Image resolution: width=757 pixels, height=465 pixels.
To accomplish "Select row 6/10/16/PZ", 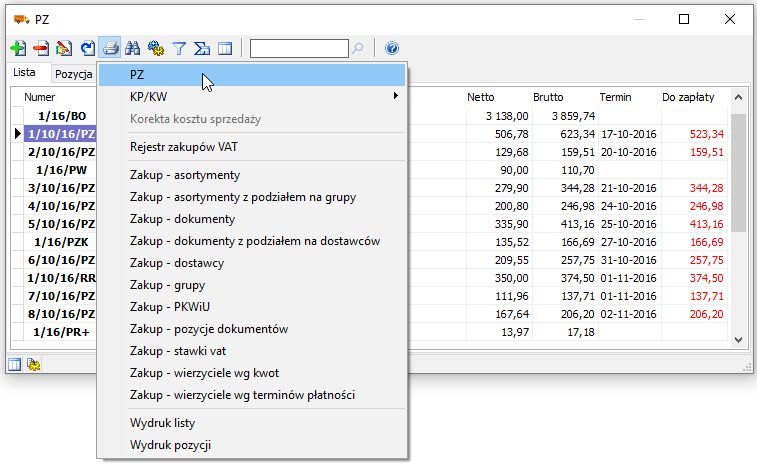I will (61, 260).
